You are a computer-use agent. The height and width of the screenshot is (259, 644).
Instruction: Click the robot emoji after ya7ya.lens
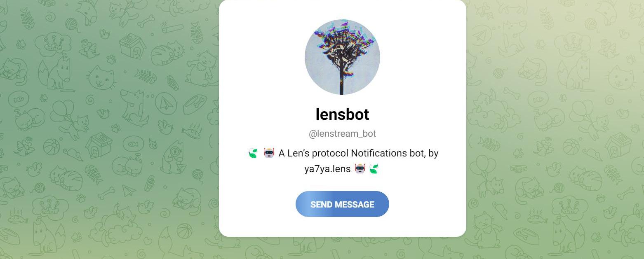pos(360,168)
